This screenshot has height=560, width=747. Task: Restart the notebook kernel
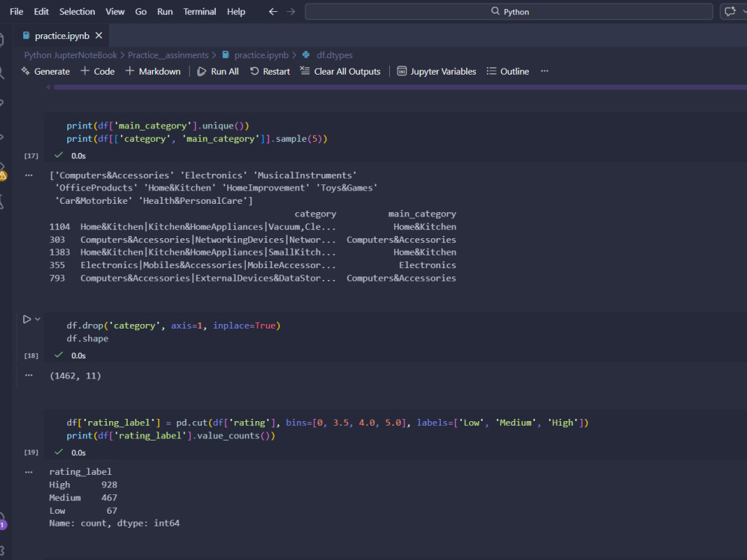point(270,72)
